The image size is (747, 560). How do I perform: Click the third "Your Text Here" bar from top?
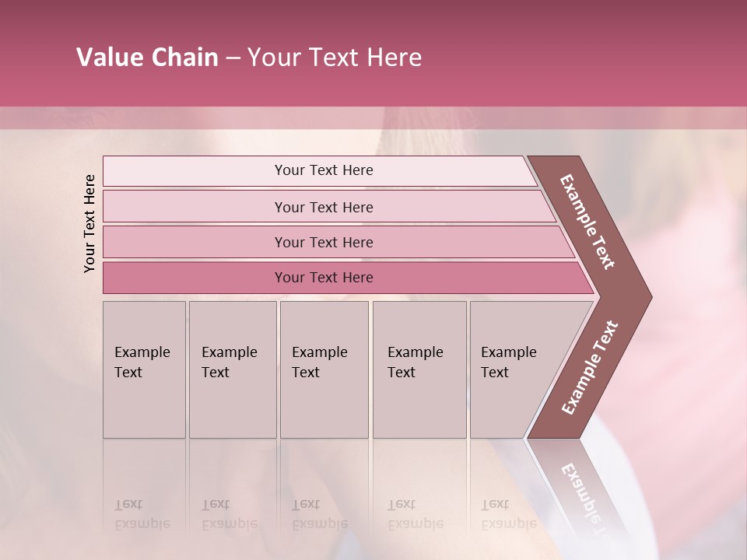click(324, 242)
